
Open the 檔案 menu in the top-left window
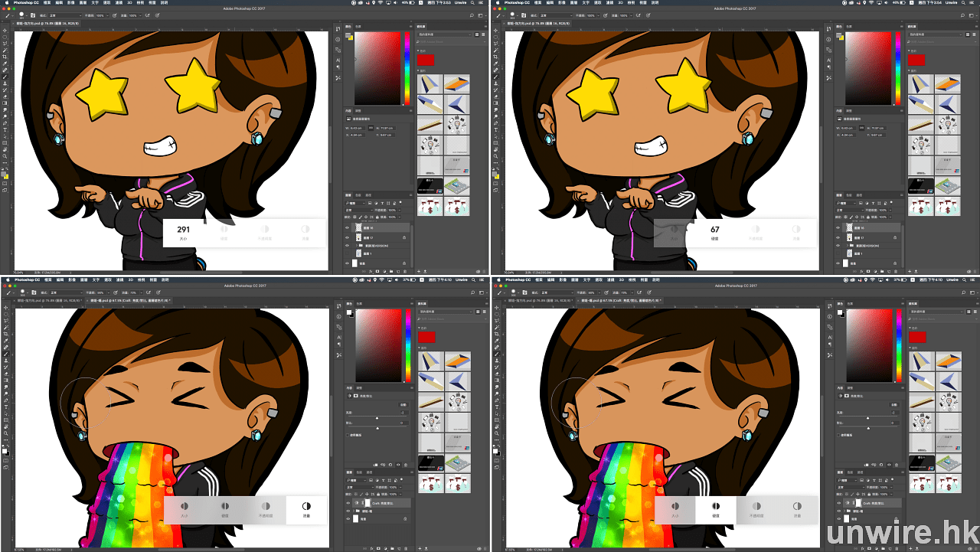point(47,3)
